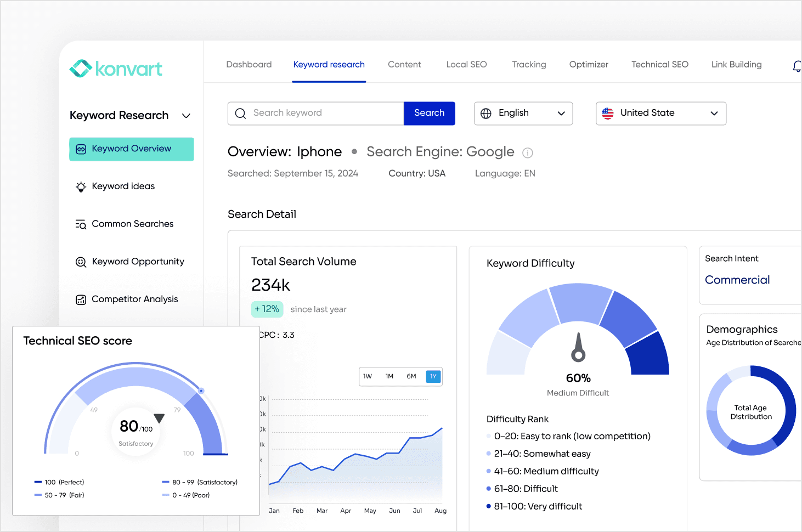Expand the United State country selector
This screenshot has width=802, height=532.
click(660, 113)
